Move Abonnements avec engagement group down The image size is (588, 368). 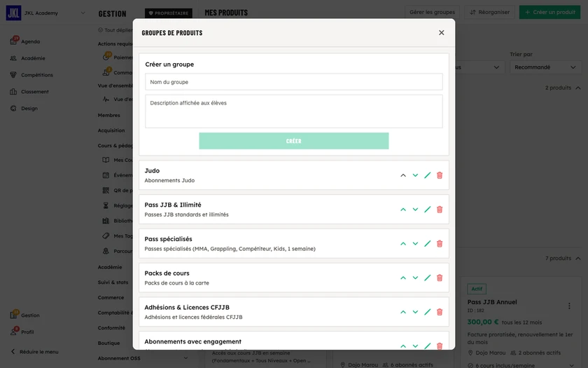(x=415, y=346)
